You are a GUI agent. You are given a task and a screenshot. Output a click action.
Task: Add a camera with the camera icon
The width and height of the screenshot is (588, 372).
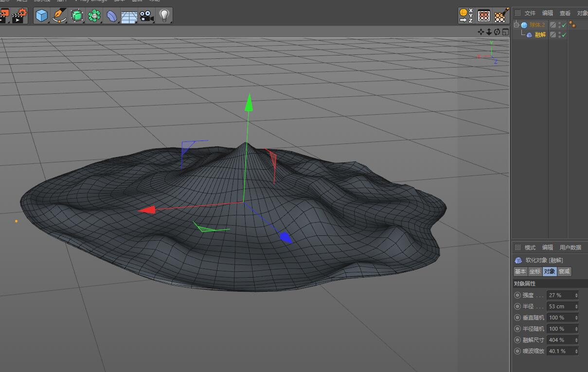coord(146,16)
